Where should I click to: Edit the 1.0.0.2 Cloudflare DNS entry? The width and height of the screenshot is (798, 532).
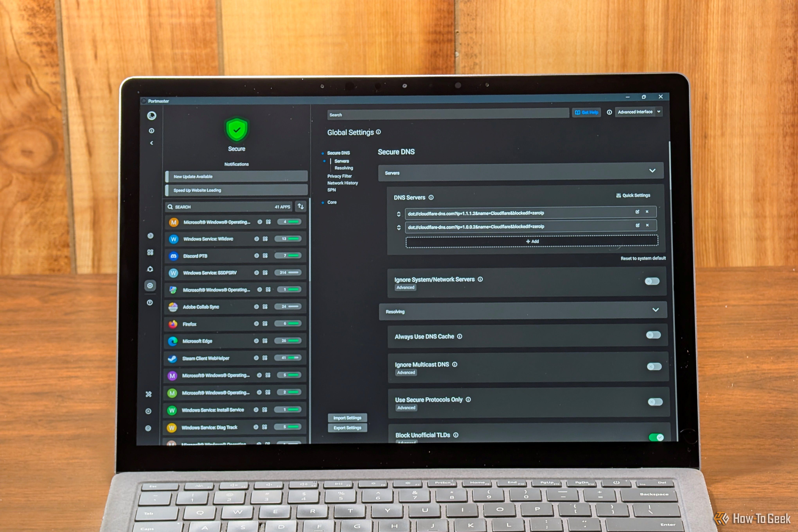click(638, 225)
